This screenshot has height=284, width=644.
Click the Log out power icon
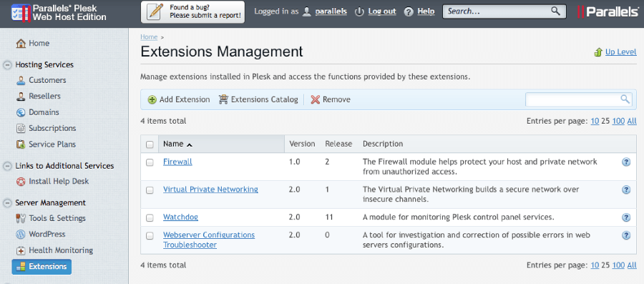click(x=359, y=12)
